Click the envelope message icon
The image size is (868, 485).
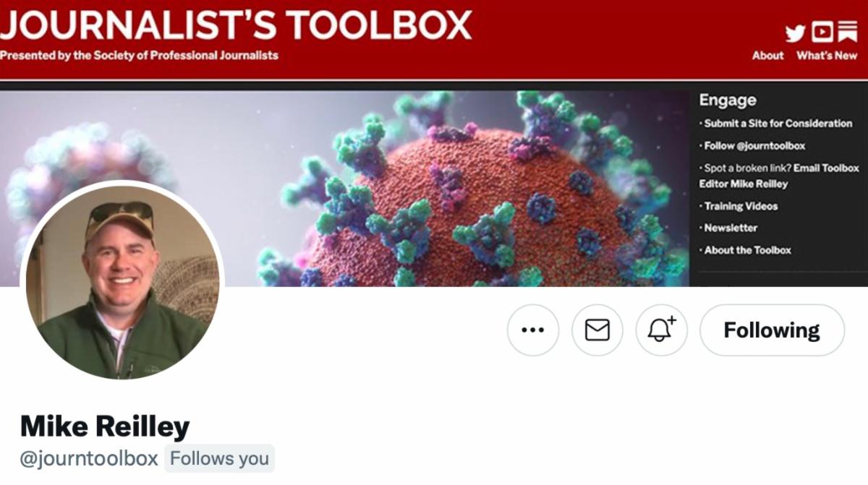597,330
